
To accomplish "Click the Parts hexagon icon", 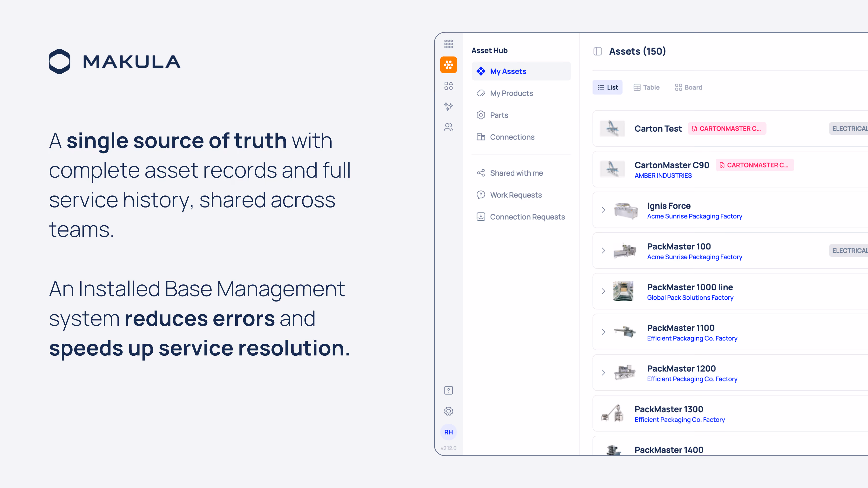I will [481, 115].
